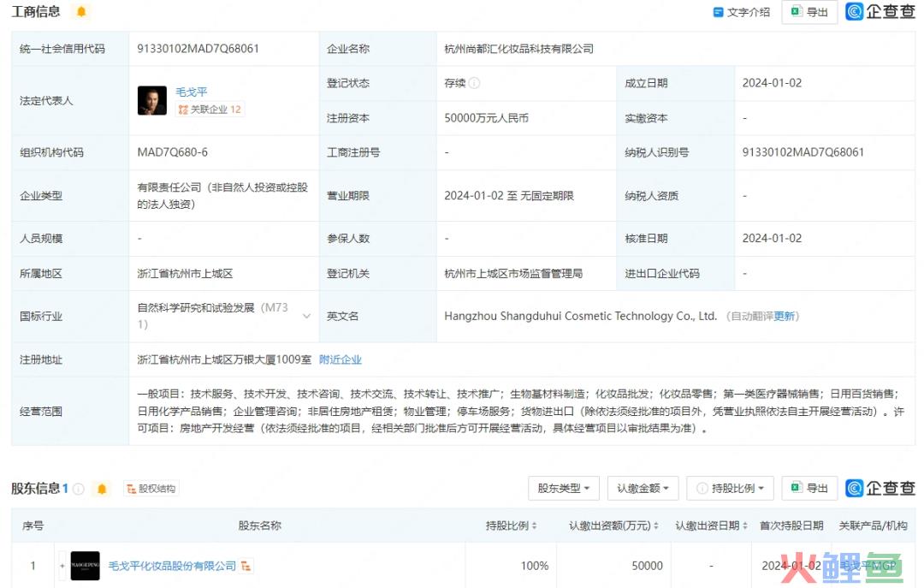This screenshot has width=924, height=588.
Task: Open 文字介绍 text introduction
Action: point(741,12)
